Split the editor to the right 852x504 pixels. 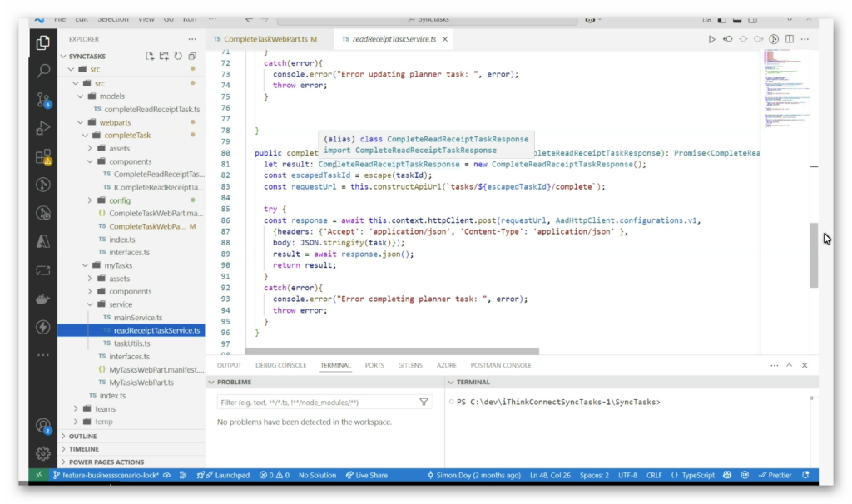point(790,39)
